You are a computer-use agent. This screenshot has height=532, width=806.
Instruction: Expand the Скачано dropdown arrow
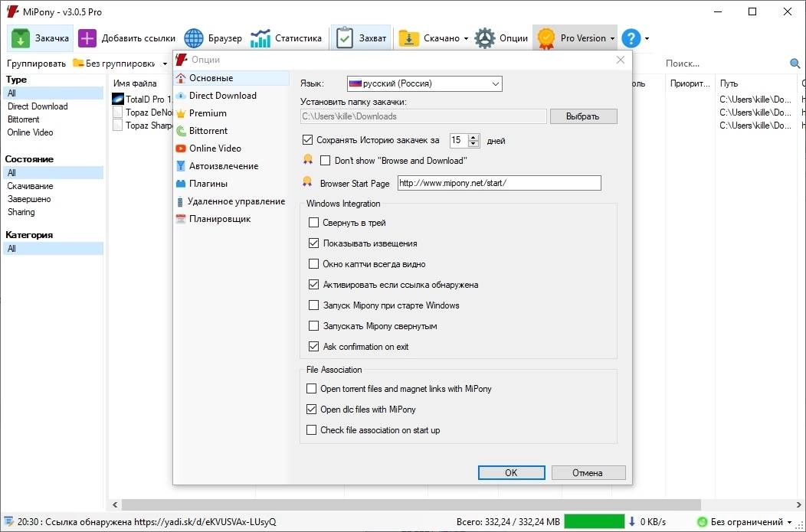(466, 38)
